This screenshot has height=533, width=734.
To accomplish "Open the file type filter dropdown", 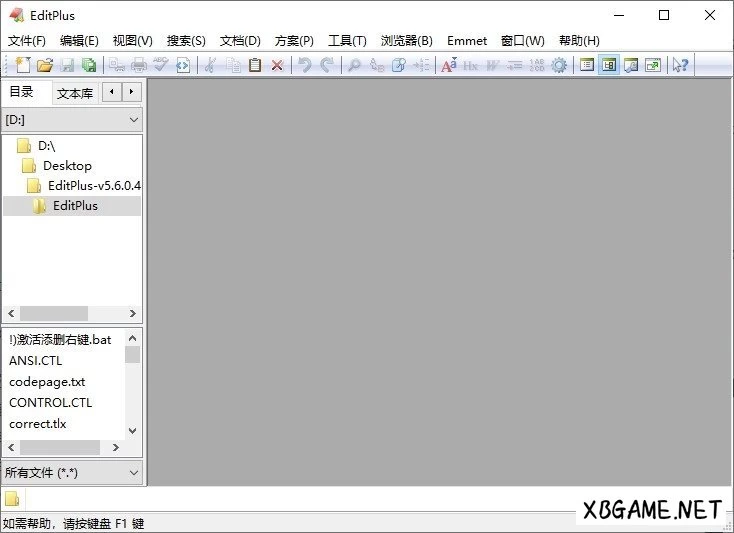I will click(73, 472).
